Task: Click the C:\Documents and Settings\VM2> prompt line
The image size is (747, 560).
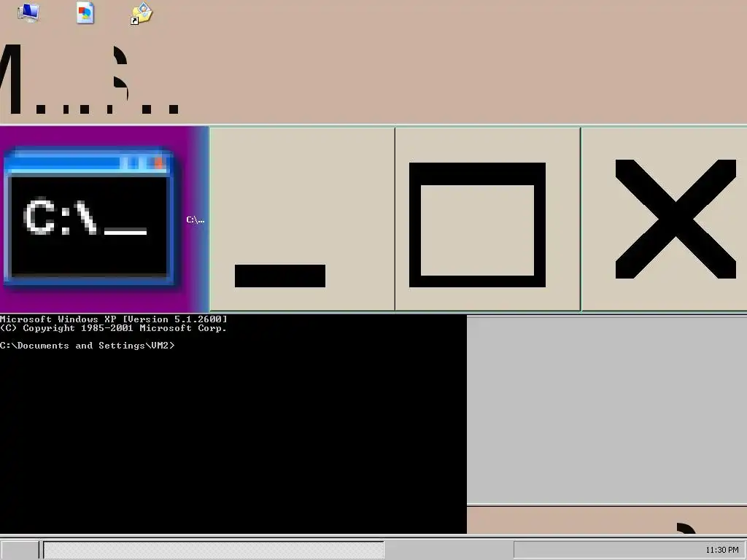Action: coord(88,346)
